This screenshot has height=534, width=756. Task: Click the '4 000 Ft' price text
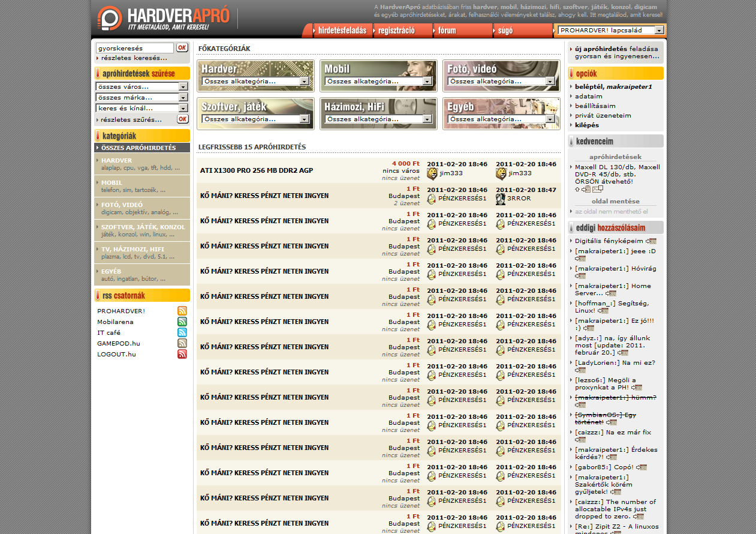pos(406,163)
